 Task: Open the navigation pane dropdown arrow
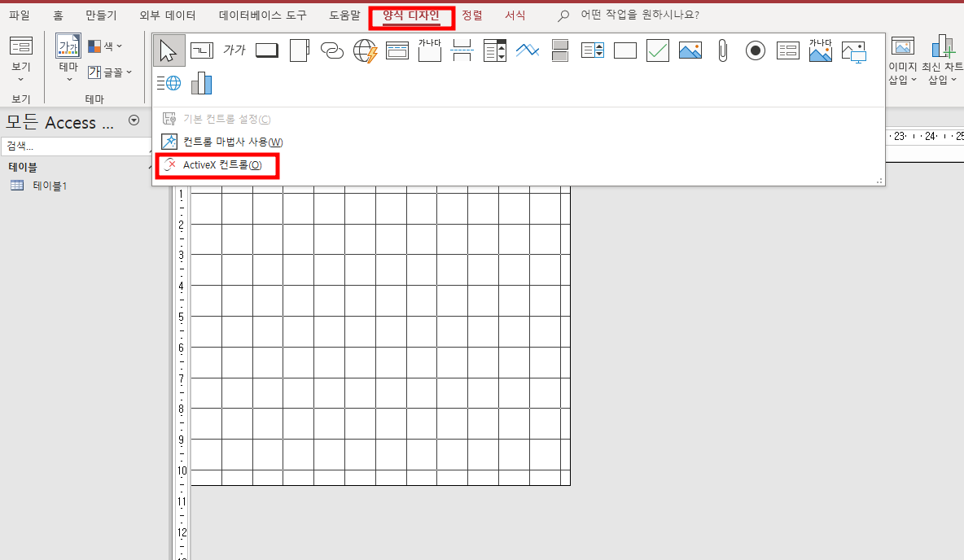134,120
